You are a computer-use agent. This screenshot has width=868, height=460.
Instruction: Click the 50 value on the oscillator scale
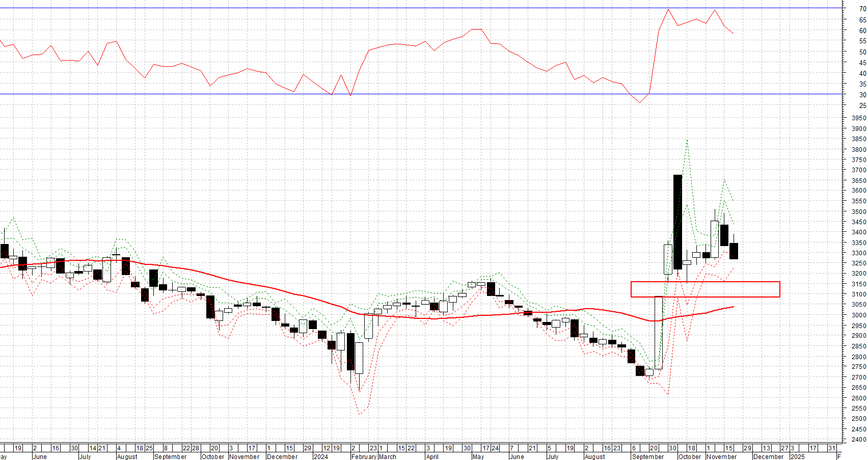(862, 52)
